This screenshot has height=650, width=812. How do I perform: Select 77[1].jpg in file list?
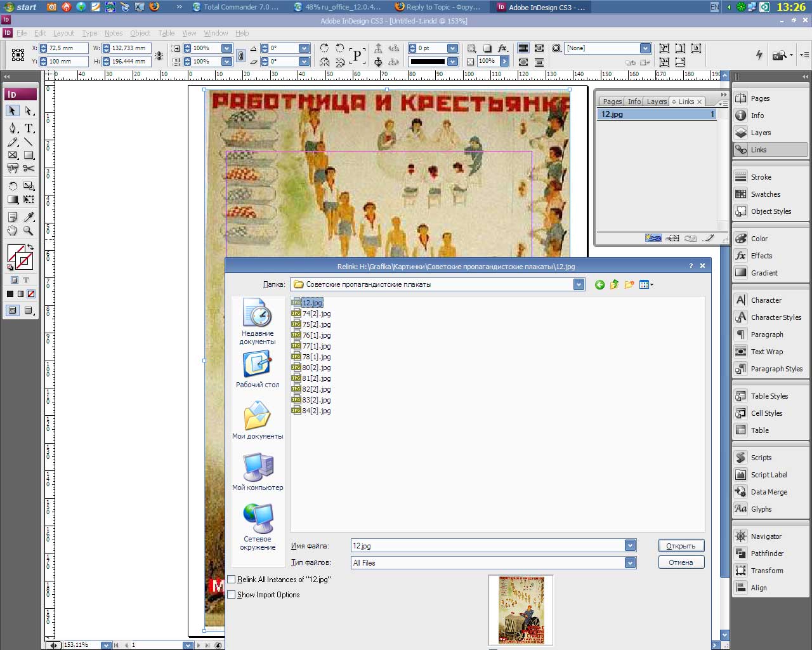point(311,346)
